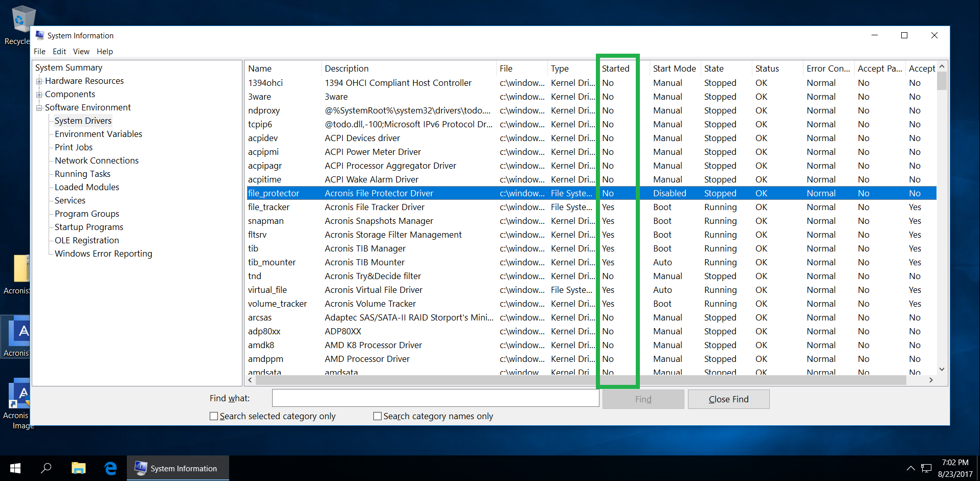980x481 pixels.
Task: Sort by the Description column header
Action: point(409,68)
